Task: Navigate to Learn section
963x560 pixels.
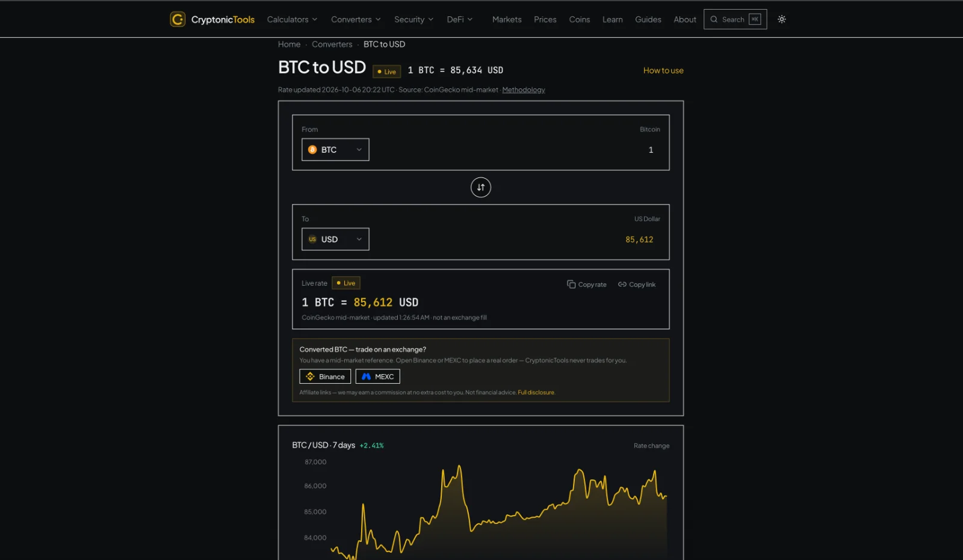Action: [613, 19]
